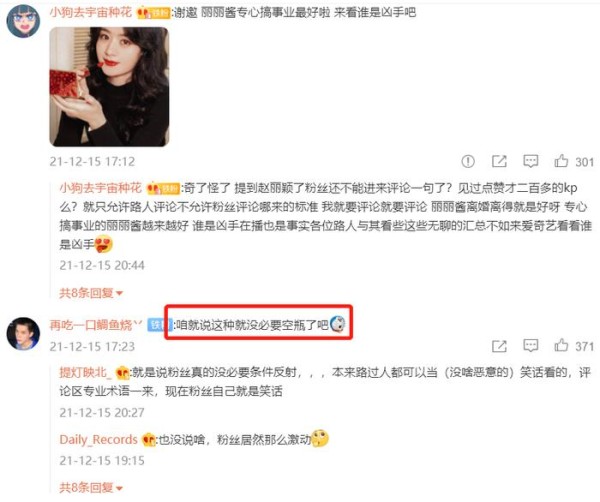The image size is (600, 502).
Task: Open the username 小狗去宇宙种花 on the top comment
Action: 91,13
